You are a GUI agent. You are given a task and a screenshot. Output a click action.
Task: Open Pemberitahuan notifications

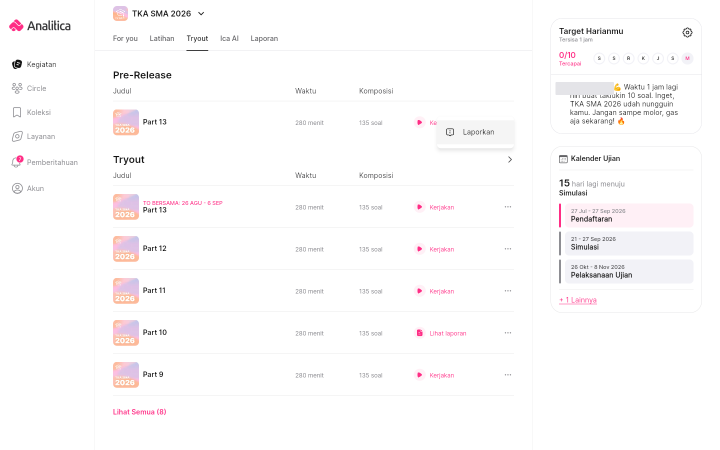45,162
